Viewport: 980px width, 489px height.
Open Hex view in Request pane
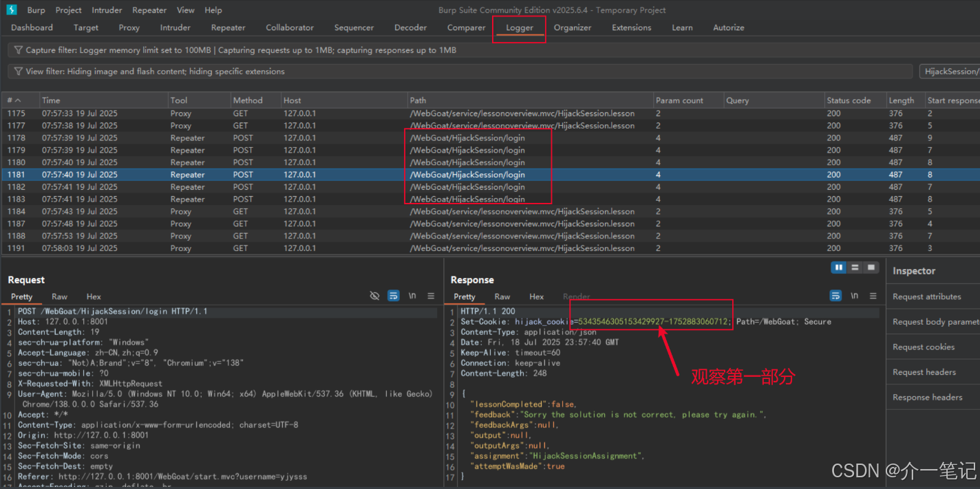pos(94,296)
